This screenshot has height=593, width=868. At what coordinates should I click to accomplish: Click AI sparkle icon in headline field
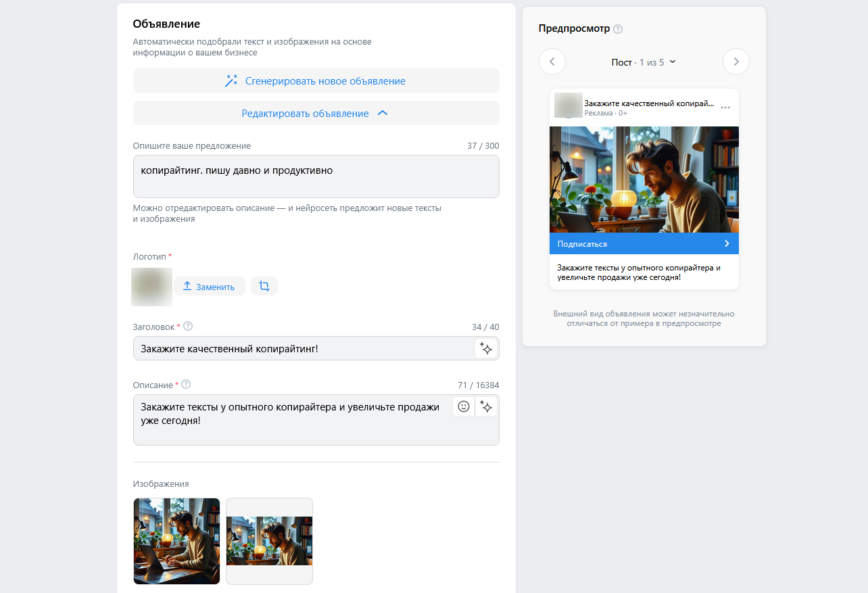486,349
